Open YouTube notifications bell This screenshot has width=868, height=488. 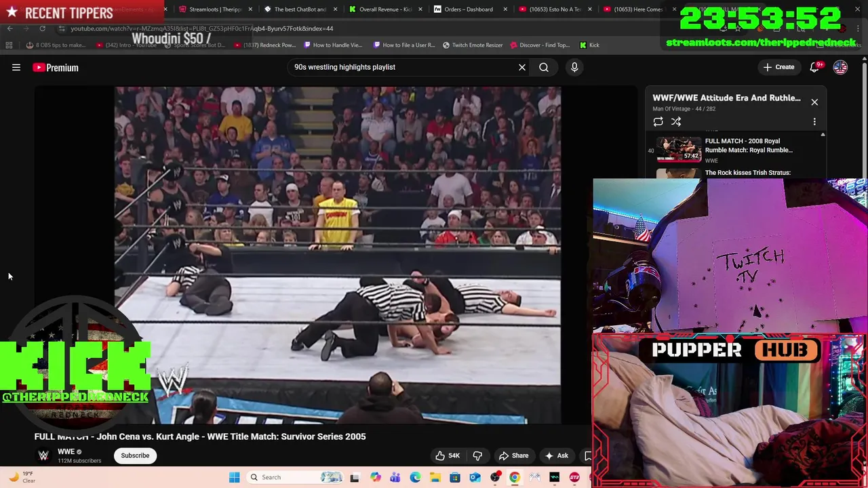(815, 67)
